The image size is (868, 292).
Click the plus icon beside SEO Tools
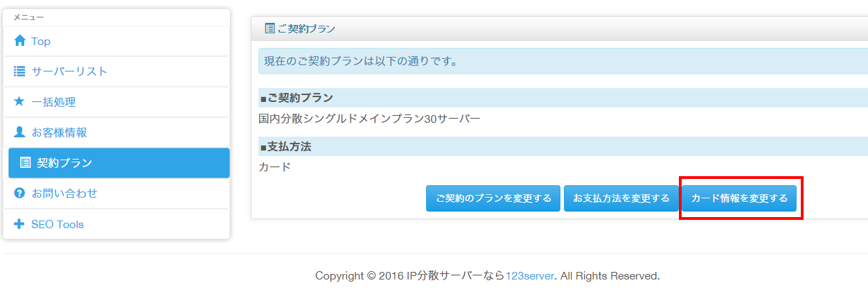[19, 224]
